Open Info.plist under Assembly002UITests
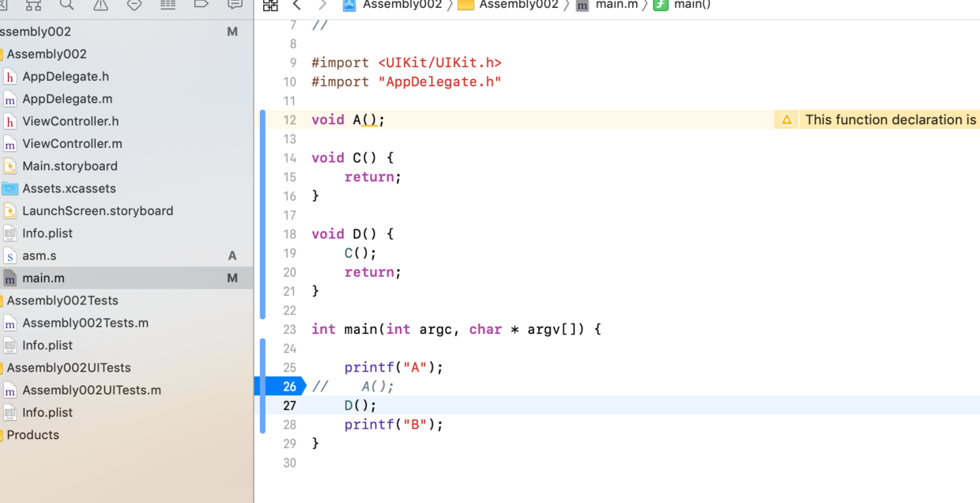980x503 pixels. tap(47, 413)
